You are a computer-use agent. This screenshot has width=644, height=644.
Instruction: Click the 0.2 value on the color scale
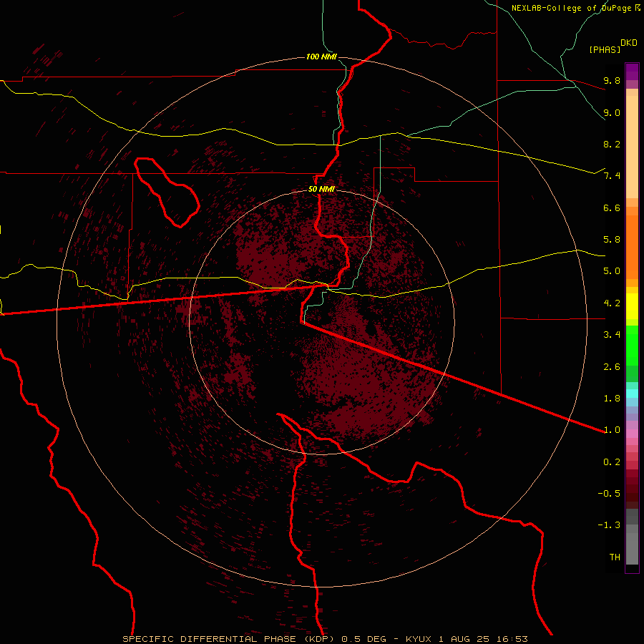click(612, 462)
